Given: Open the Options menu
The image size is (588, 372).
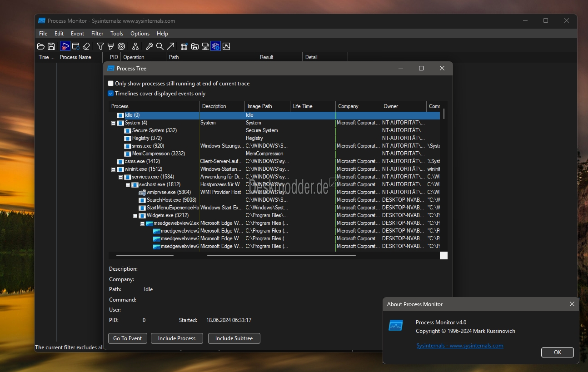Looking at the screenshot, I should click(140, 34).
